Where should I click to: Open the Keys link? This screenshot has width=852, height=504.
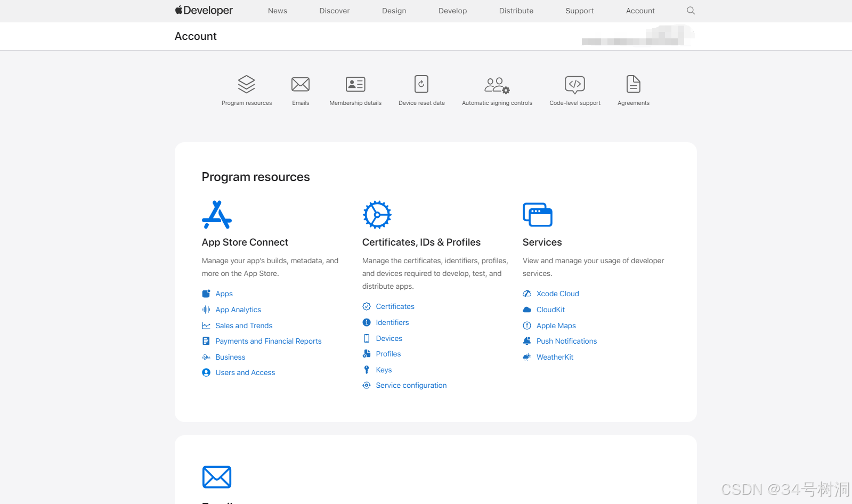384,370
